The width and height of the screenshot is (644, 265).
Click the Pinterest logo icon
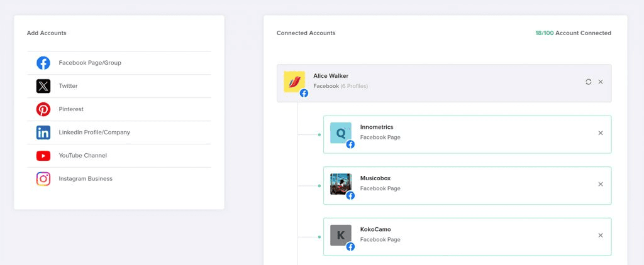pyautogui.click(x=43, y=109)
